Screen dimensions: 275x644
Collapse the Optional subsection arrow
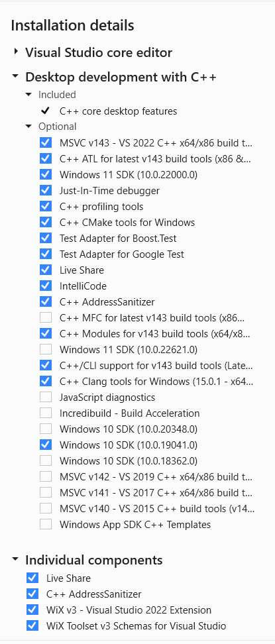28,127
